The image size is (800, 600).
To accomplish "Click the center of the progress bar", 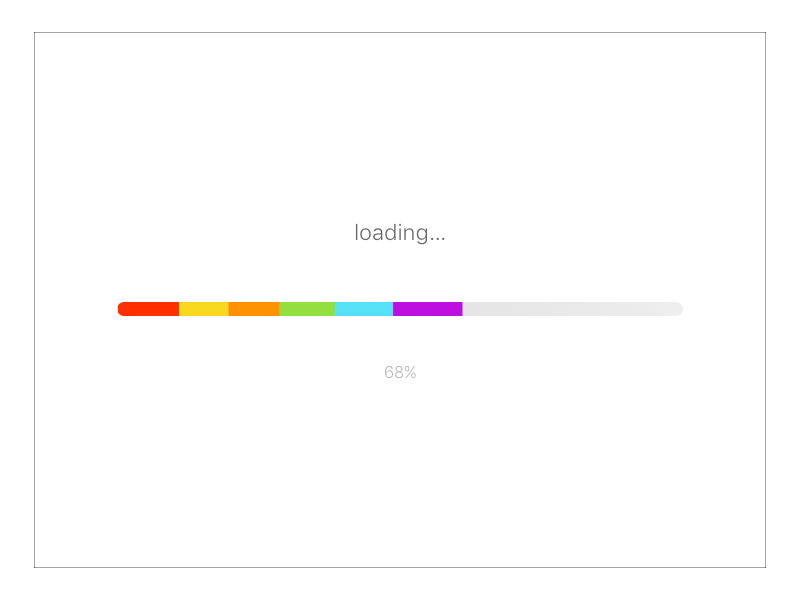I will tap(400, 309).
